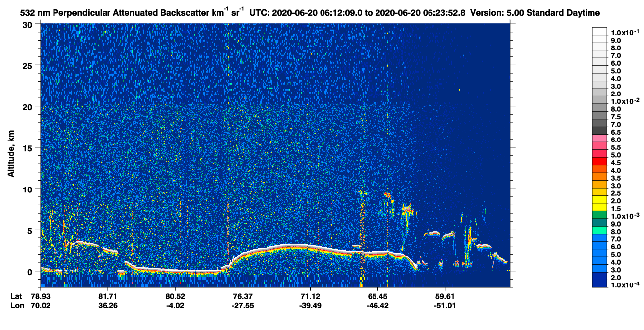Viewport: 644px width, 330px height.
Task: Pick the bright mint swatch labeled 8.0
Action: click(x=599, y=231)
